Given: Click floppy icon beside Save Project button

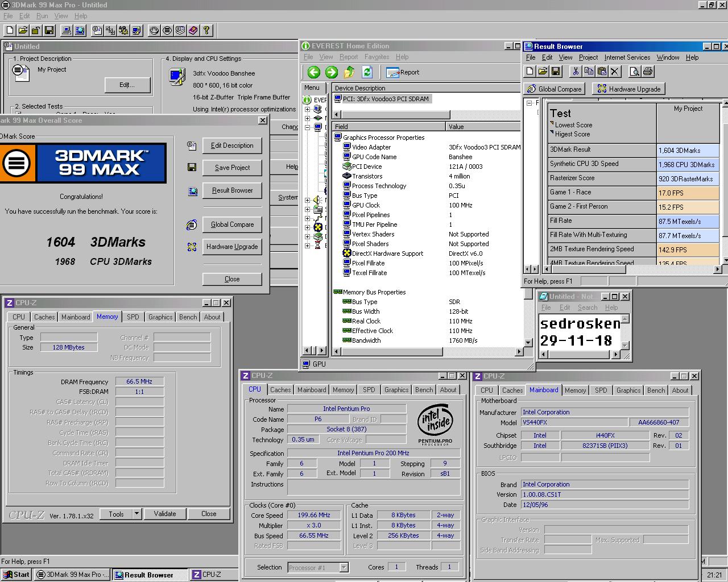Looking at the screenshot, I should tap(192, 167).
